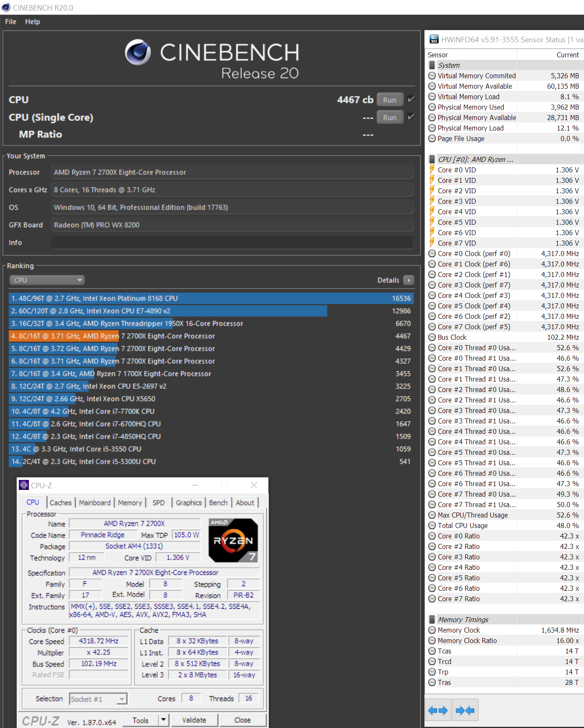Expand the ranking Details arrow
This screenshot has width=584, height=728.
pos(409,280)
